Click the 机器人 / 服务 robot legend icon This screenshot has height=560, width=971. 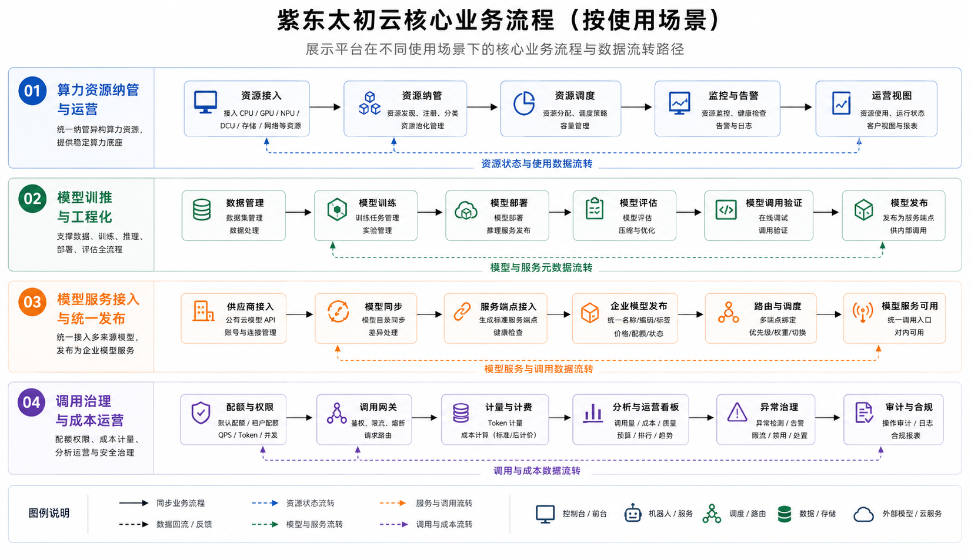[x=633, y=514]
